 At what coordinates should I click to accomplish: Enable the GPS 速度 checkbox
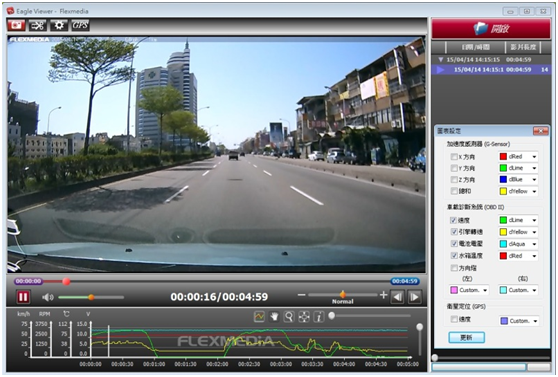point(454,319)
